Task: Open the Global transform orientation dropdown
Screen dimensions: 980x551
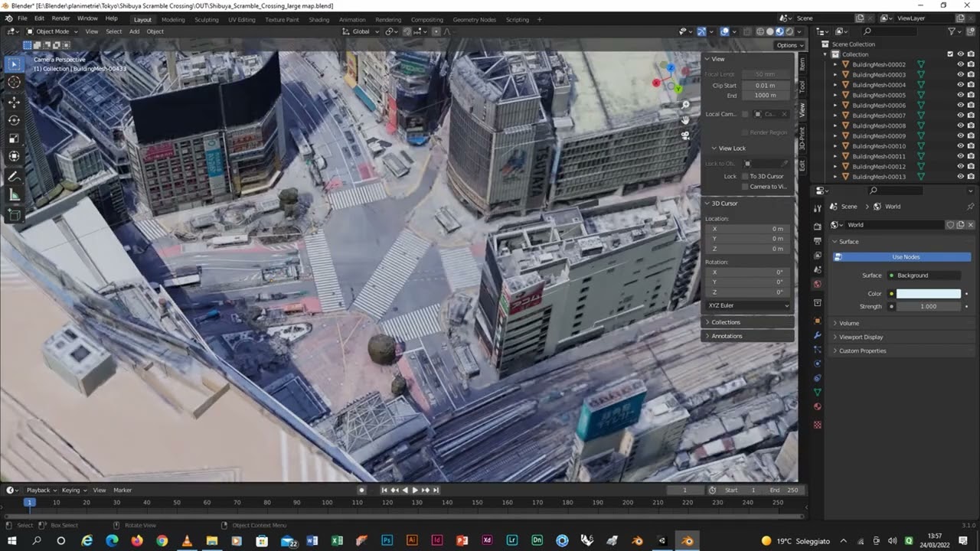Action: pos(360,31)
